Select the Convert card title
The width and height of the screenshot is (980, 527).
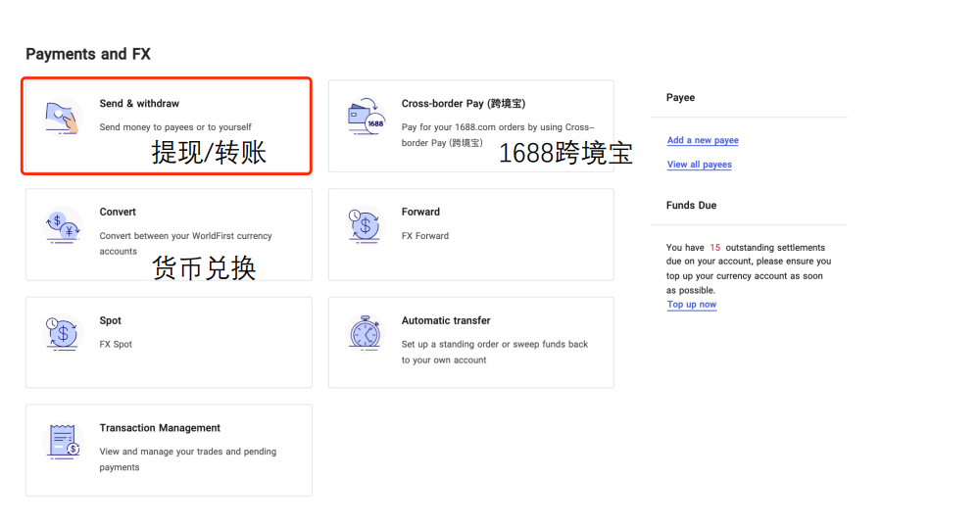pyautogui.click(x=118, y=213)
